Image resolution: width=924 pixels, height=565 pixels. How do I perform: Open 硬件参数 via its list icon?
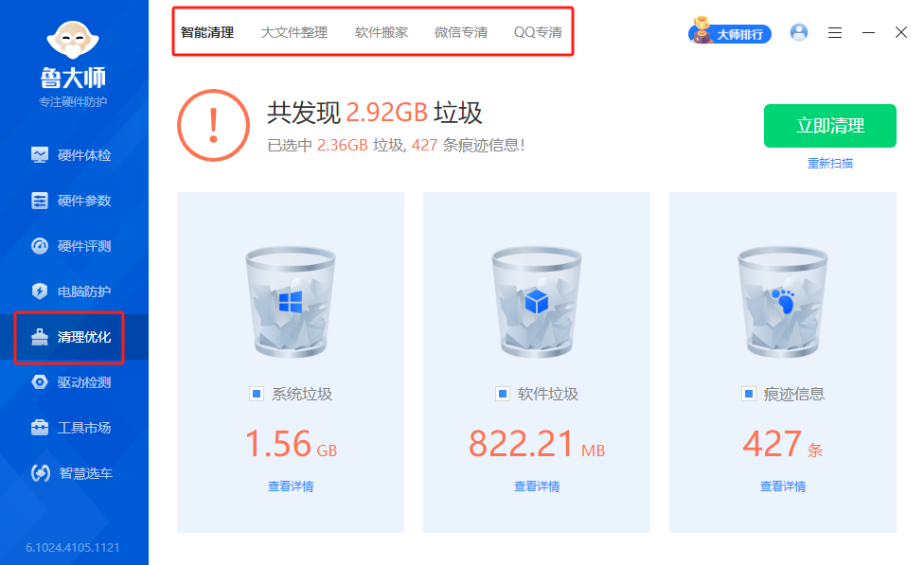pyautogui.click(x=40, y=201)
